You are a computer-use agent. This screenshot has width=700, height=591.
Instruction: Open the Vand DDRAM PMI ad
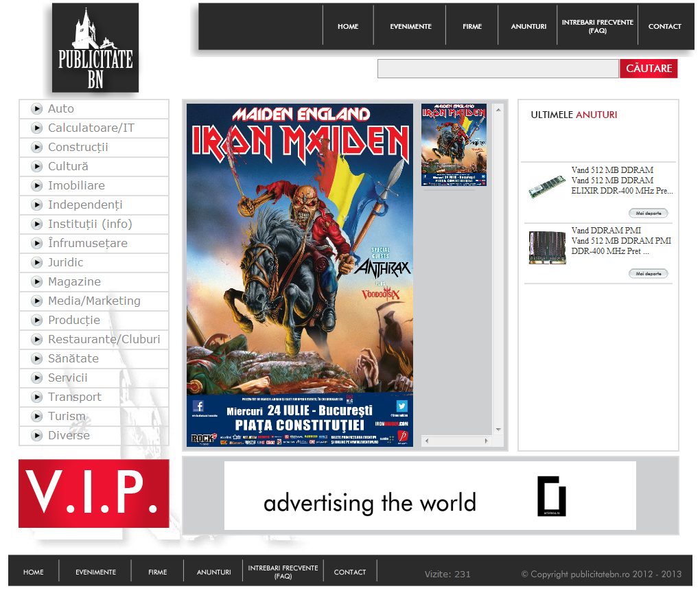[x=606, y=231]
